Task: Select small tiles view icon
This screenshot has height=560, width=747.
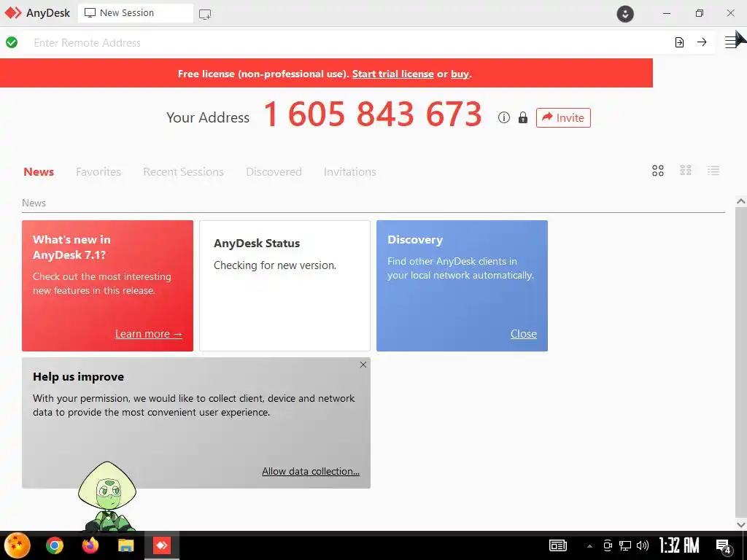Action: [x=686, y=171]
